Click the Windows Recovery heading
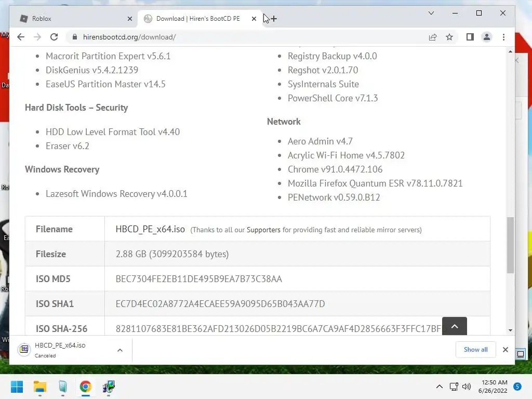Screen dimensions: 532x399 click(x=62, y=169)
